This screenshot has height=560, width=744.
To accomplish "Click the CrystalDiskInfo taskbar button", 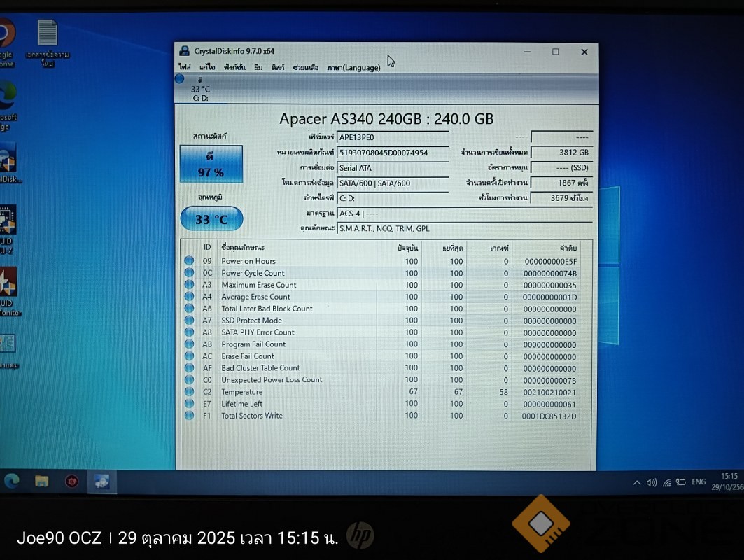I will 101,482.
